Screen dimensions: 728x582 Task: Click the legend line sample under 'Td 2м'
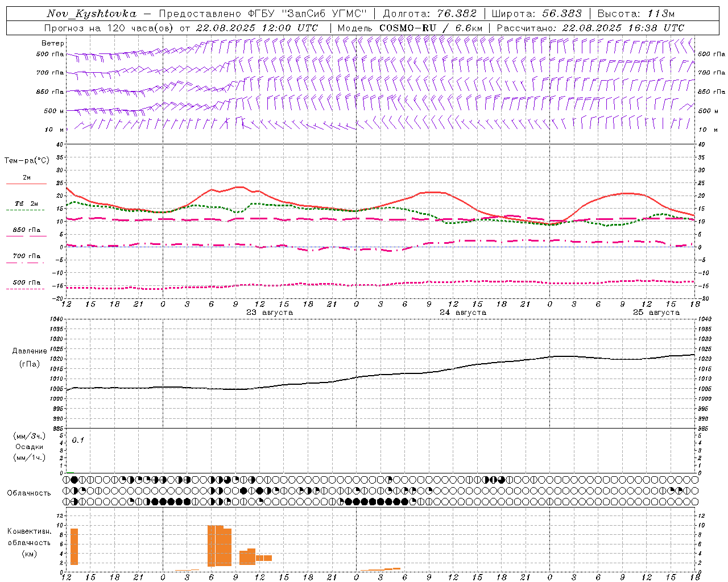25,210
